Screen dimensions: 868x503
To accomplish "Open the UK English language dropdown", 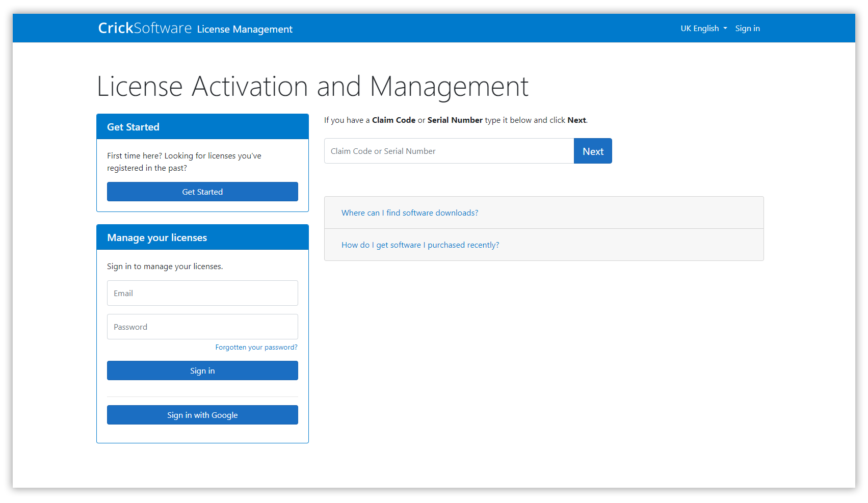I will [703, 29].
